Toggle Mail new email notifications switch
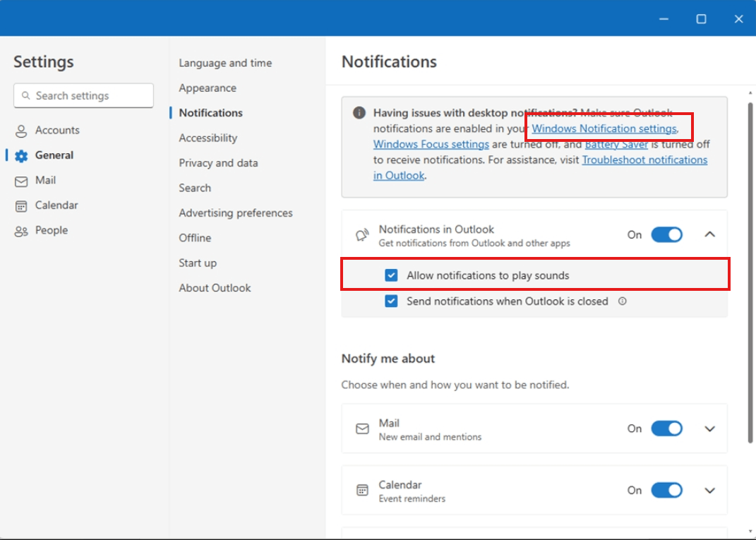 (x=667, y=428)
